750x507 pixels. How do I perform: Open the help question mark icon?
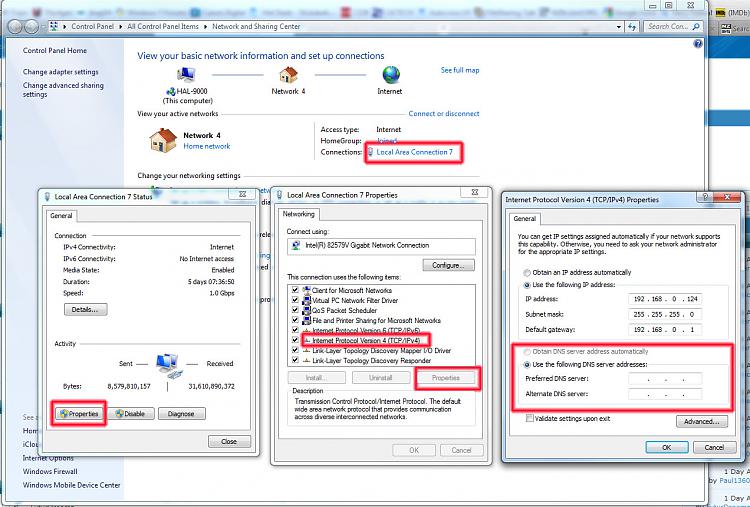[x=698, y=44]
